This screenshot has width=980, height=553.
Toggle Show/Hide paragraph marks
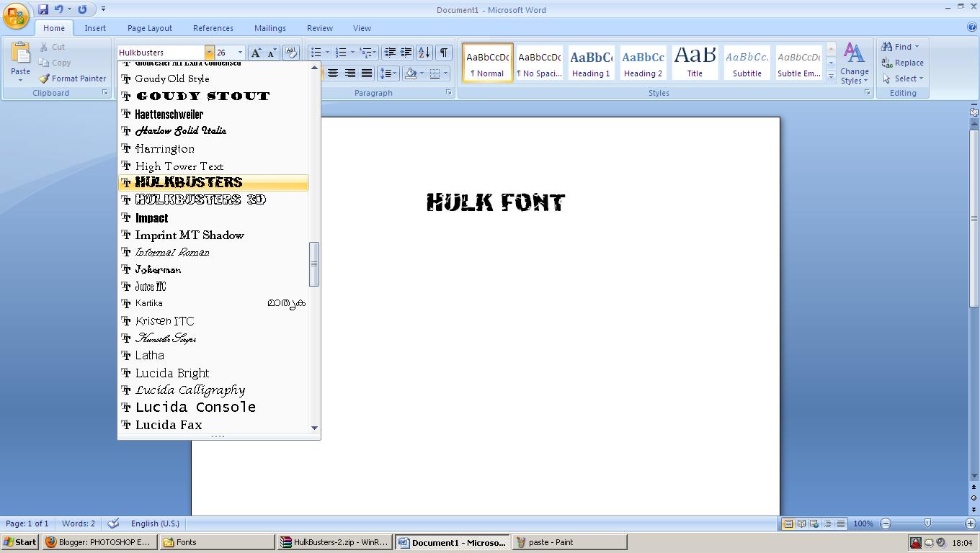pos(444,53)
